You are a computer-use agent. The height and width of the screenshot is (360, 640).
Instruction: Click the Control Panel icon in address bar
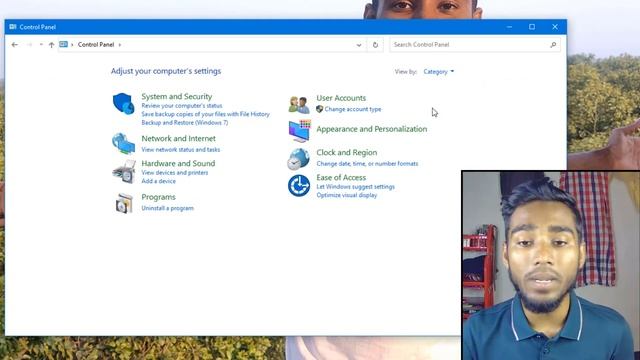pyautogui.click(x=63, y=44)
